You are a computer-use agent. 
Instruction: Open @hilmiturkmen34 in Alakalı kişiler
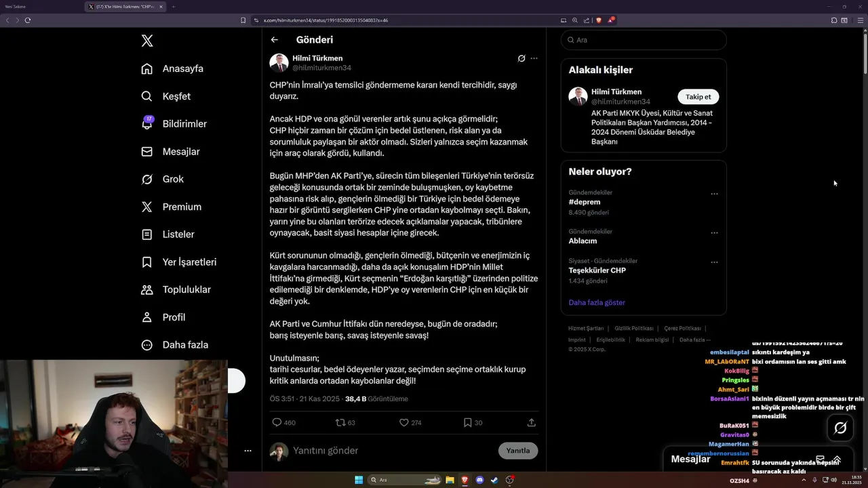(x=620, y=102)
